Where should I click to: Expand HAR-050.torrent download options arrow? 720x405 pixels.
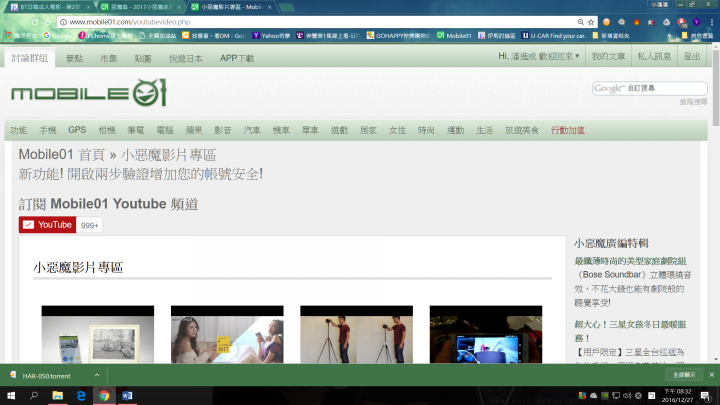coord(97,375)
